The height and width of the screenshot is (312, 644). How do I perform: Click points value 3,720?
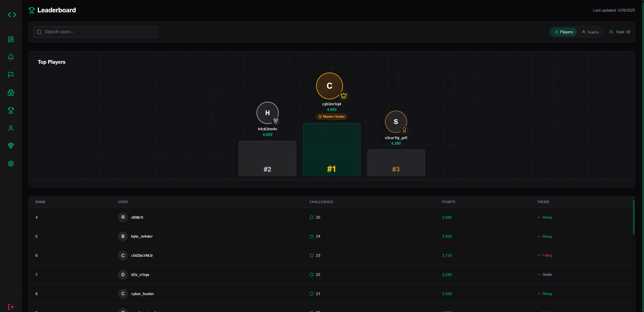[x=447, y=256]
